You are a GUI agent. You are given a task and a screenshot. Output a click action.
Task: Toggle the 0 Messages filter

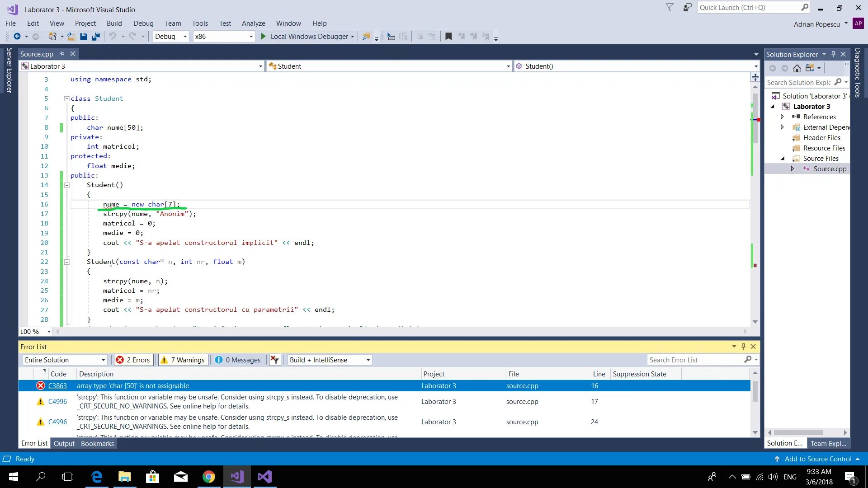click(238, 360)
